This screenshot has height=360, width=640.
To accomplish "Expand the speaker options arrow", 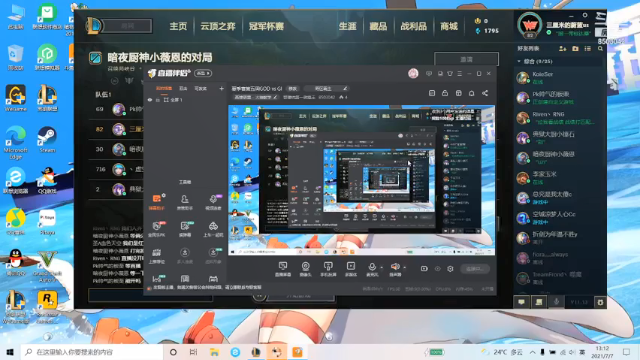I will coord(404,268).
